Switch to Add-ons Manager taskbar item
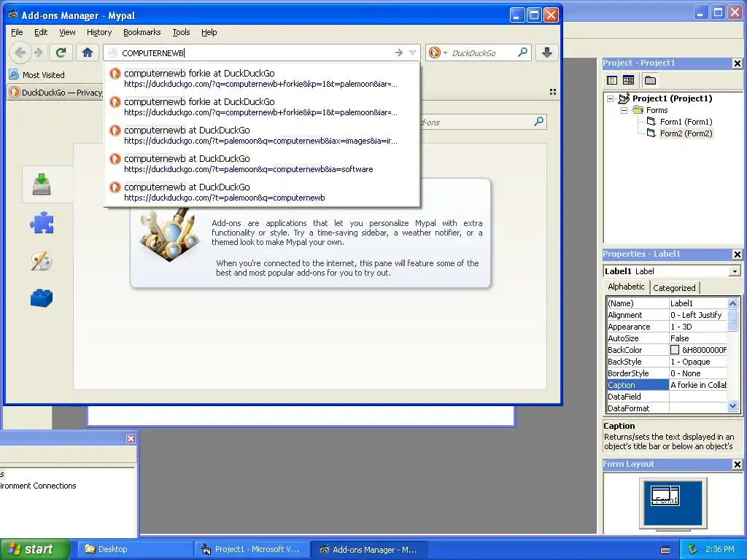 368,549
